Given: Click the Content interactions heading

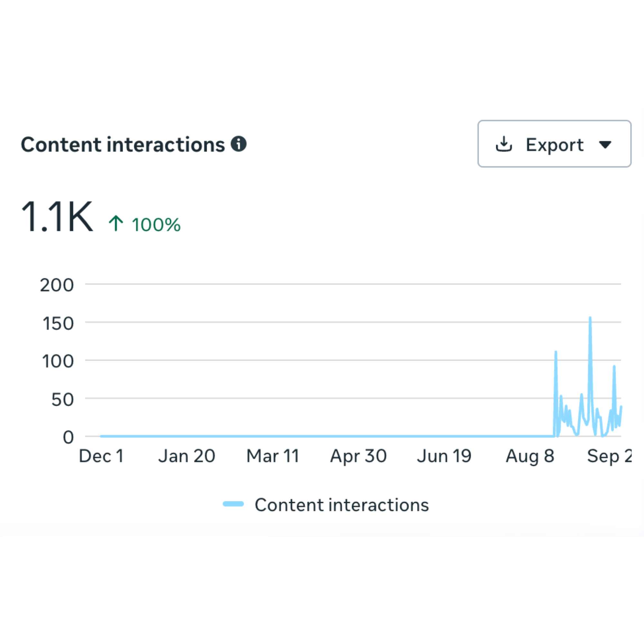Looking at the screenshot, I should point(123,145).
